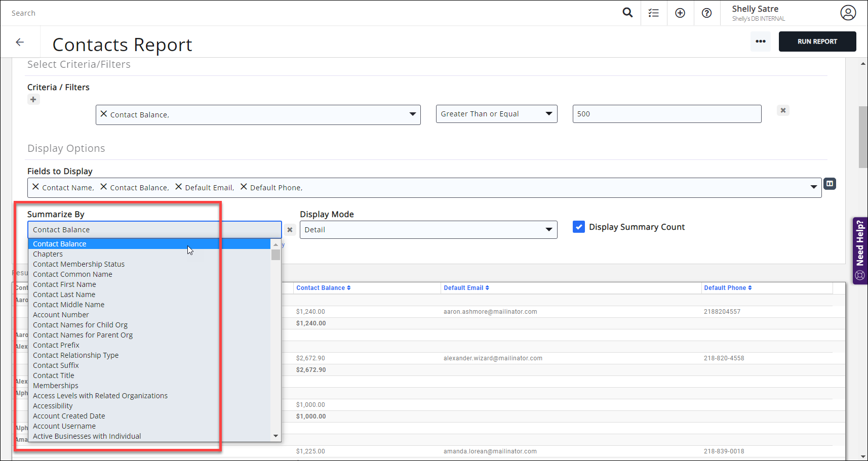The height and width of the screenshot is (461, 868).
Task: Select Contact Membership Status from list
Action: click(x=78, y=264)
